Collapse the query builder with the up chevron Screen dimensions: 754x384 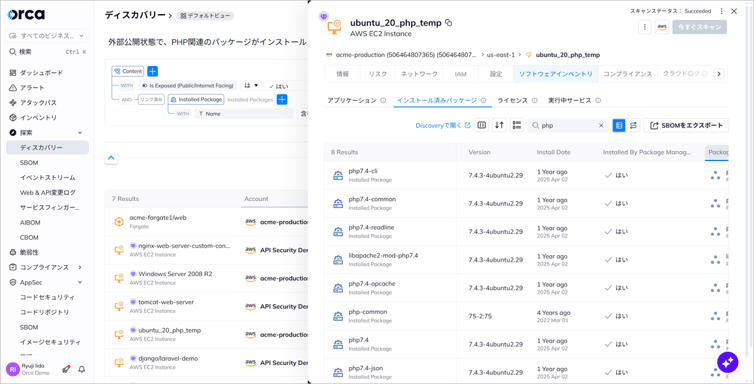[111, 157]
